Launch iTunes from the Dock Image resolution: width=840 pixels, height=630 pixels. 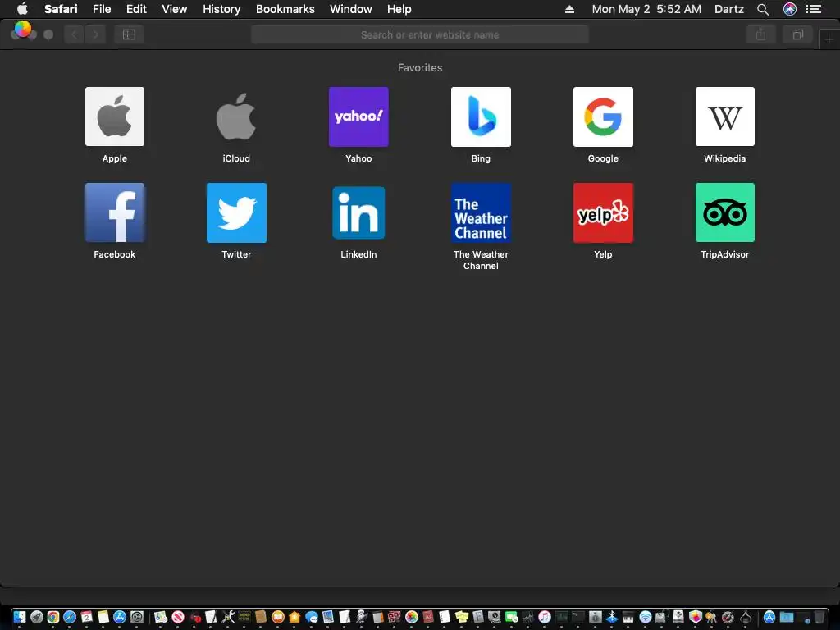[545, 617]
